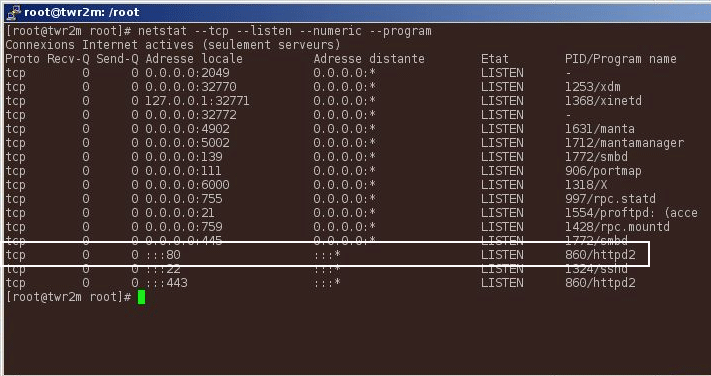Click the green terminal cursor block
Image resolution: width=711 pixels, height=376 pixels.
(141, 297)
